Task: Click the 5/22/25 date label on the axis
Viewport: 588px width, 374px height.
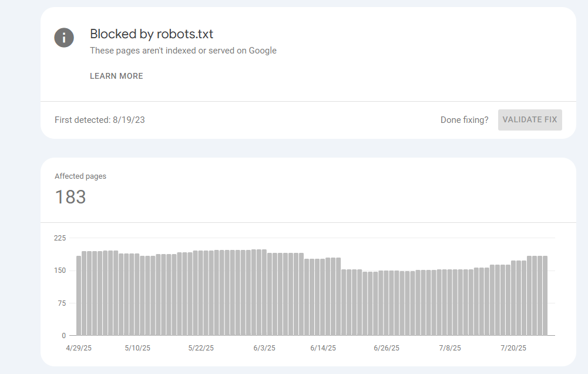Action: click(201, 348)
